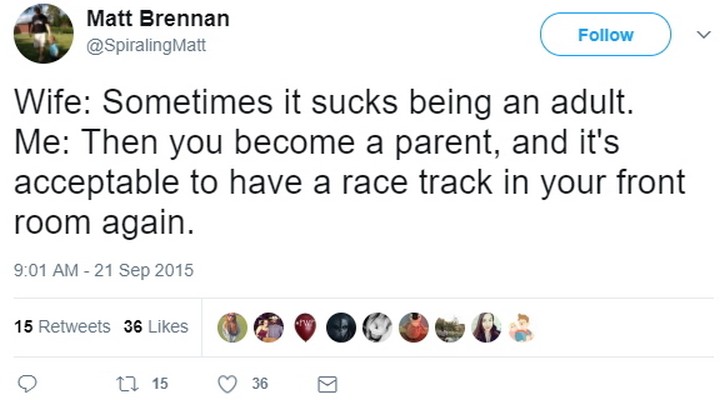Expand the tweet options chevron menu
720x400 pixels.
click(x=700, y=34)
